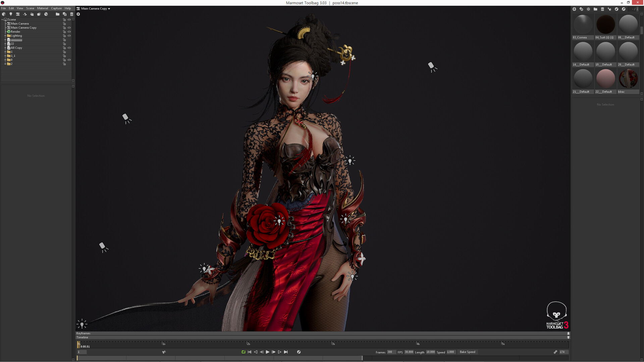Select the Render object in the scene tree

pos(15,32)
